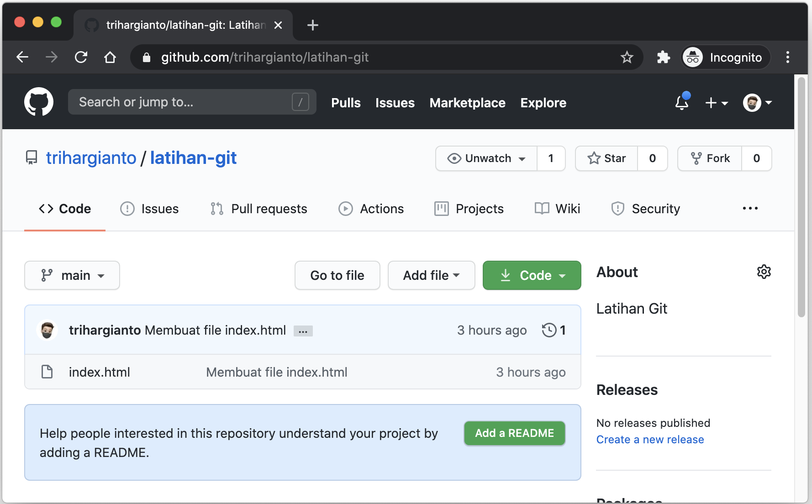
Task: Open notifications via the bell icon
Action: coord(681,103)
